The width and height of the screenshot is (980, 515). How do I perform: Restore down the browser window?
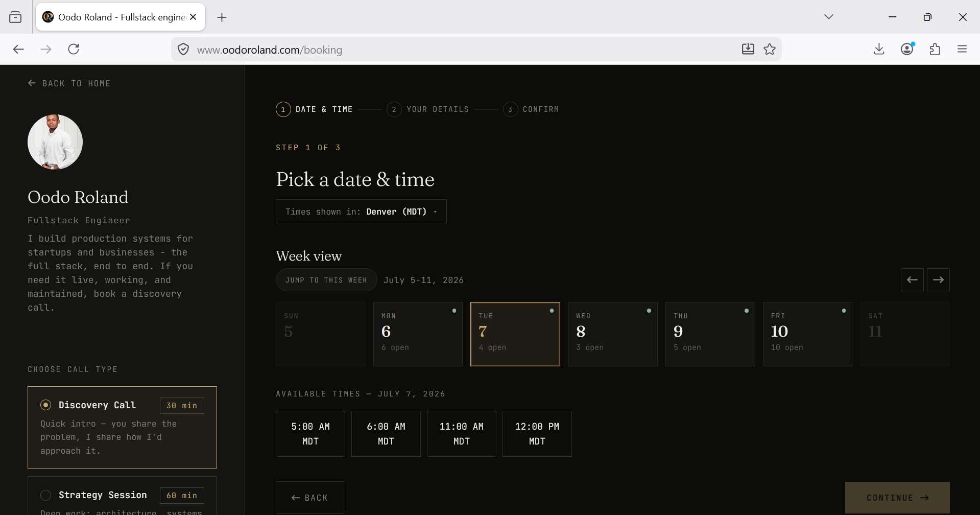(927, 17)
